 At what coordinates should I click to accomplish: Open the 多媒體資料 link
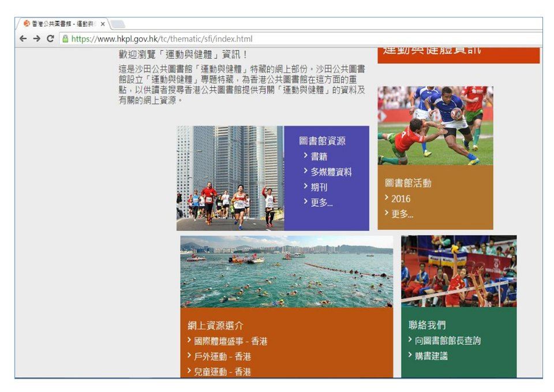[x=331, y=171]
